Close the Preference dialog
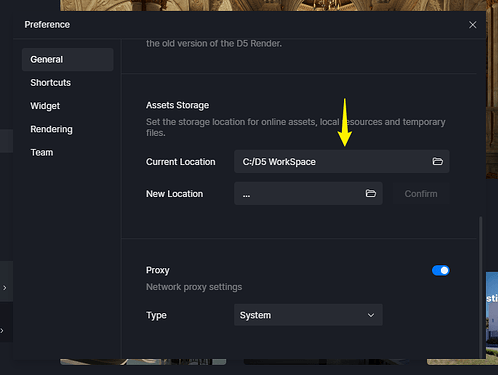The height and width of the screenshot is (375, 498). (472, 25)
